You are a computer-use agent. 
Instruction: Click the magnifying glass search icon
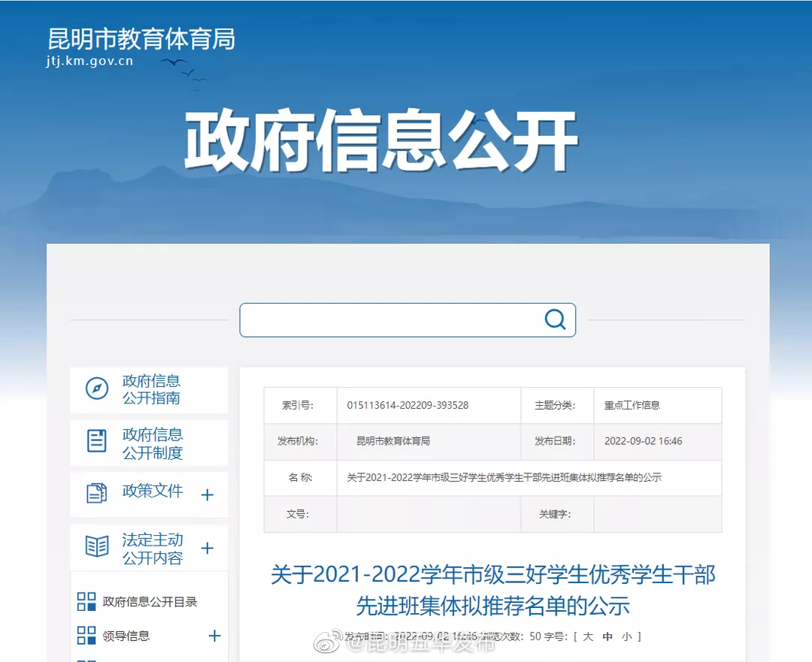pyautogui.click(x=556, y=319)
